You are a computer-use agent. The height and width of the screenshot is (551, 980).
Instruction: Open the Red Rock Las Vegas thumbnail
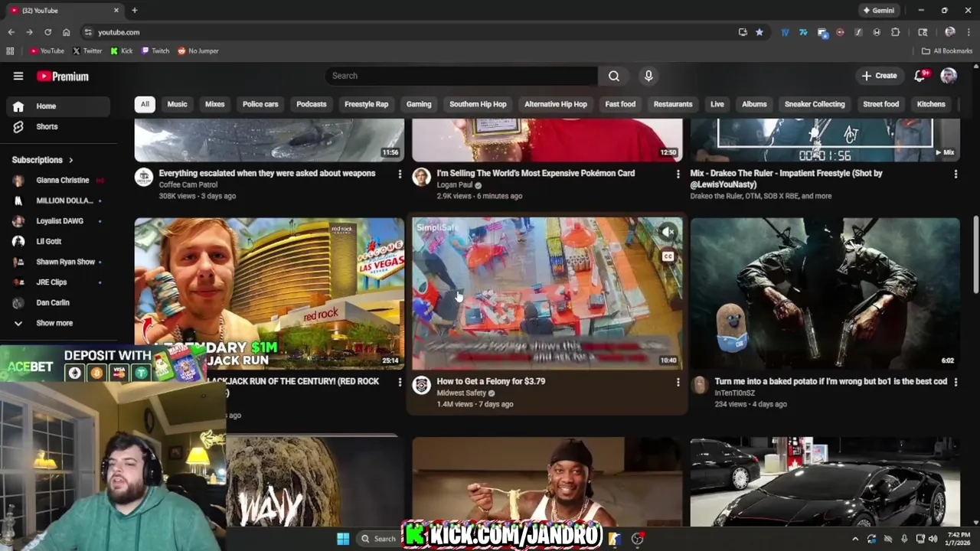pos(269,294)
